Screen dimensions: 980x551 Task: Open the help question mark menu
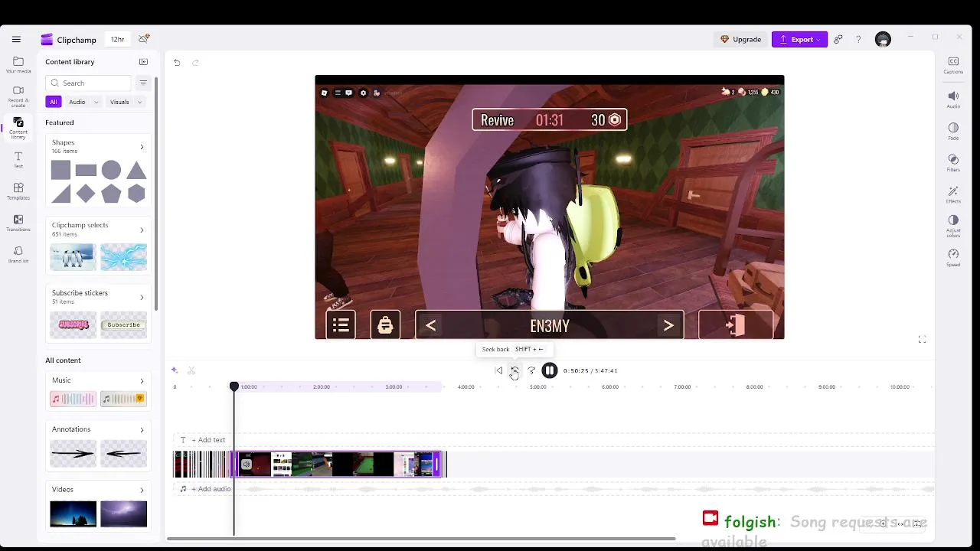tap(858, 39)
